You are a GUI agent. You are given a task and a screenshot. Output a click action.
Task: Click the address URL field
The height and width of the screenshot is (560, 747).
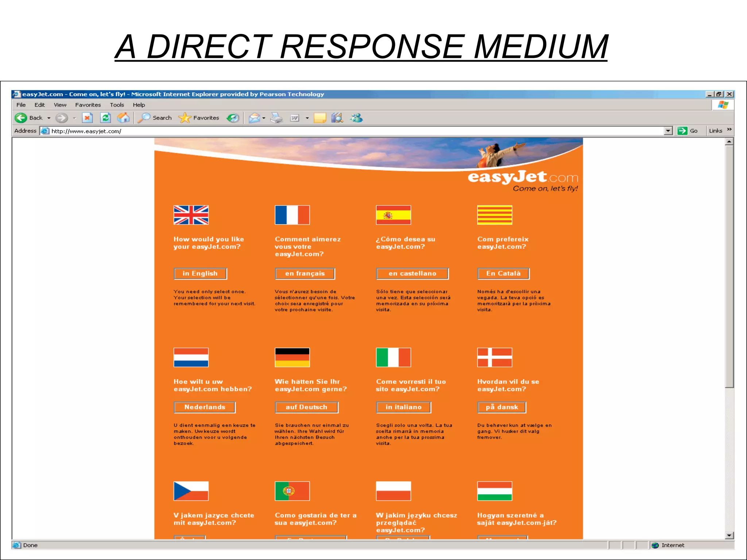tap(352, 131)
